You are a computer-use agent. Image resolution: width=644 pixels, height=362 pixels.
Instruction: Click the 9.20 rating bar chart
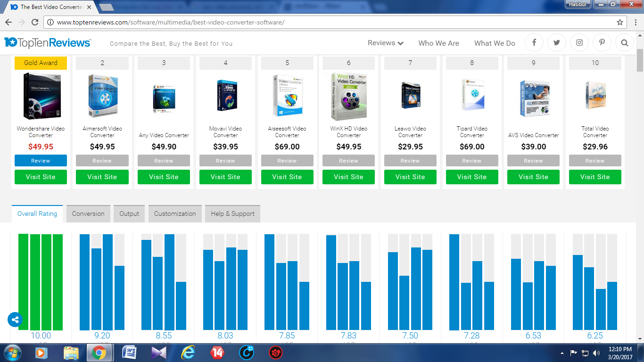[x=102, y=282]
